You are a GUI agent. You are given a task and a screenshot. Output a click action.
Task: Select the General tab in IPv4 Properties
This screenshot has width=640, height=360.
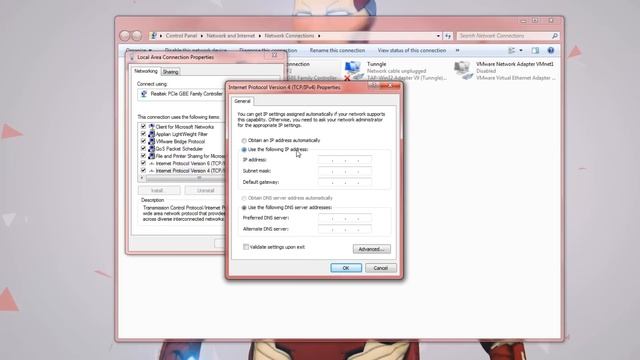point(242,101)
